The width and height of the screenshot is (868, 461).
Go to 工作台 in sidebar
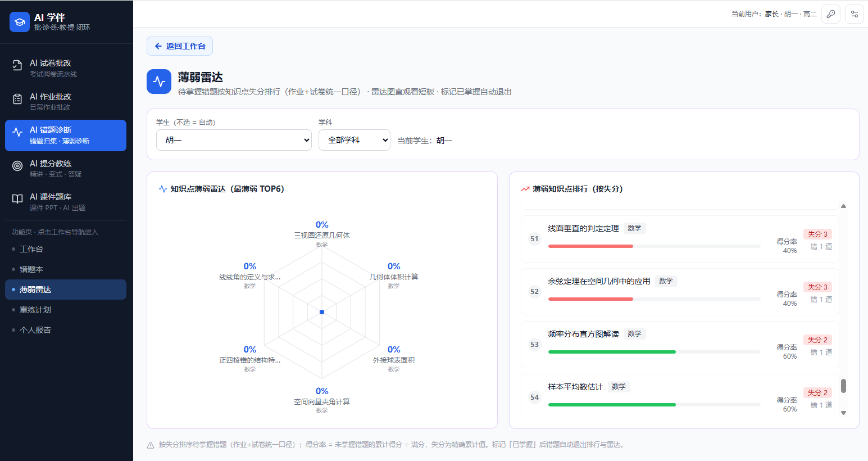[66, 249]
